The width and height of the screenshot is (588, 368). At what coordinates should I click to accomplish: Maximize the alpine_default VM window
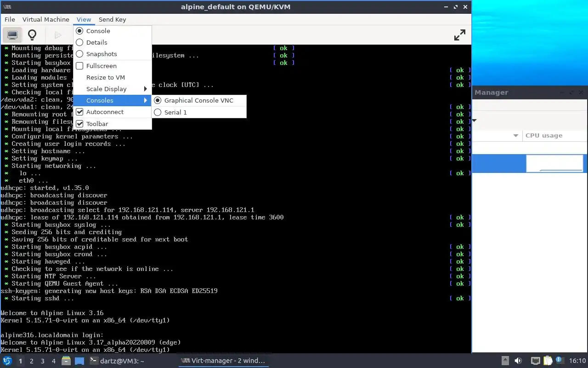point(456,7)
